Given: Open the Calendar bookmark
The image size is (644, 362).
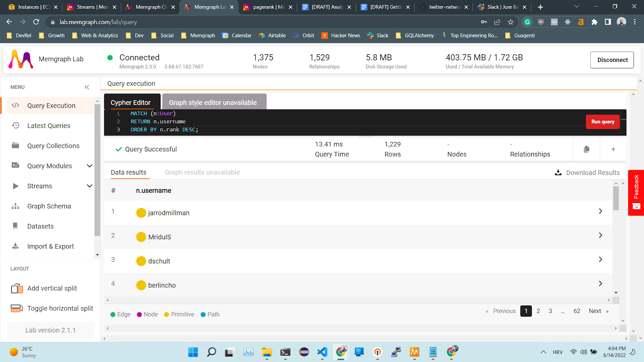Looking at the screenshot, I should pyautogui.click(x=237, y=35).
